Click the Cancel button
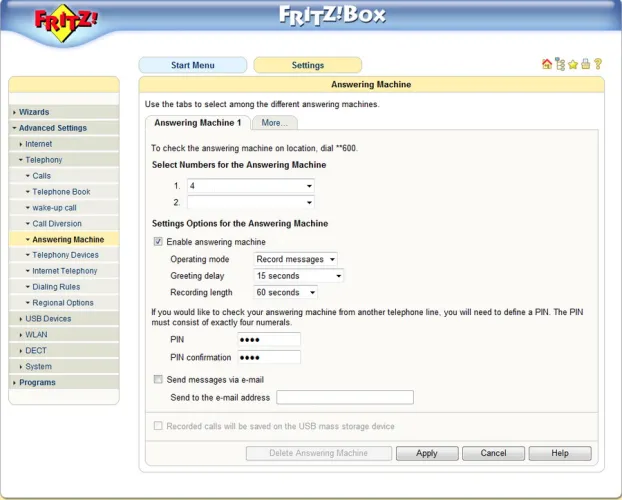622x500 pixels. pyautogui.click(x=493, y=453)
